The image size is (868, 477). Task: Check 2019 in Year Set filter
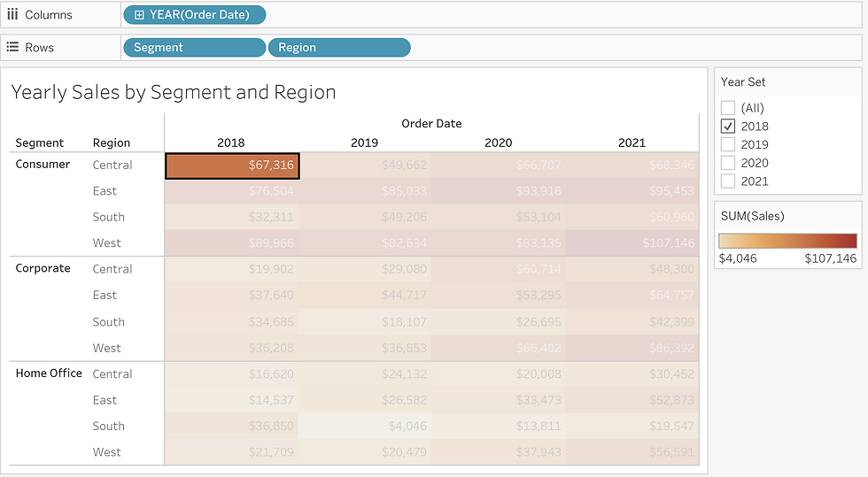(728, 144)
